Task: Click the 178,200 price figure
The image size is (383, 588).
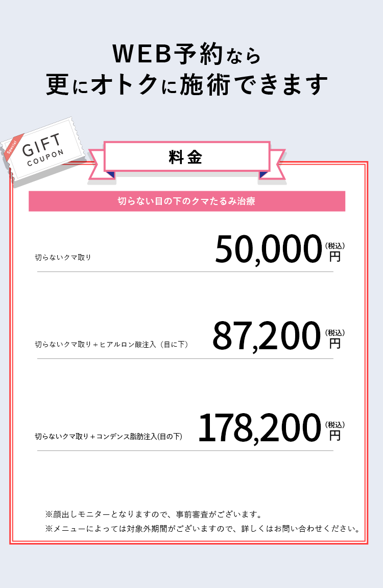Action: pos(259,428)
